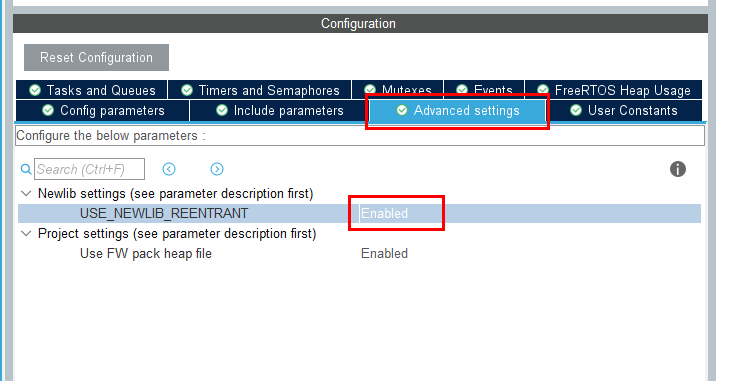The width and height of the screenshot is (744, 381).
Task: Select the Use FW pack heap file row
Action: click(359, 253)
